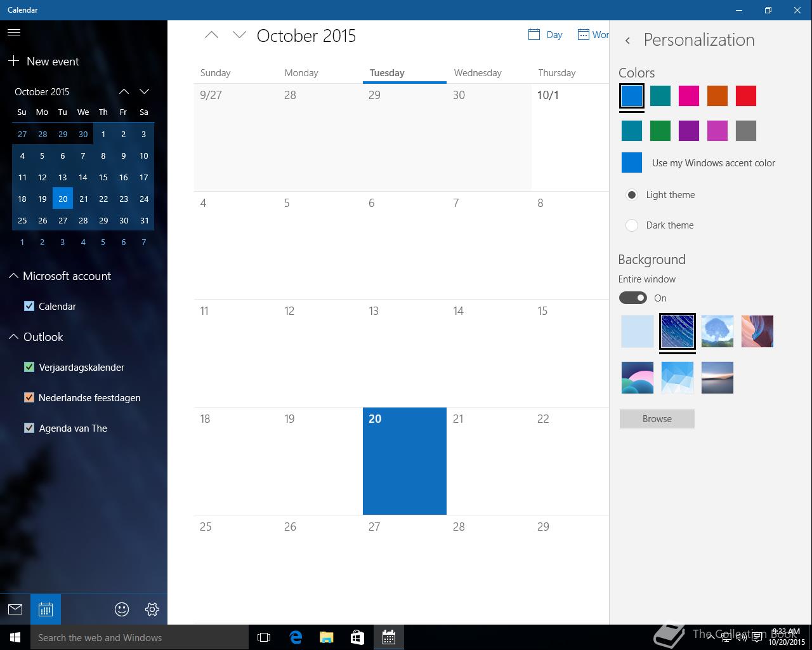Open Task View on taskbar
812x650 pixels.
pos(264,637)
